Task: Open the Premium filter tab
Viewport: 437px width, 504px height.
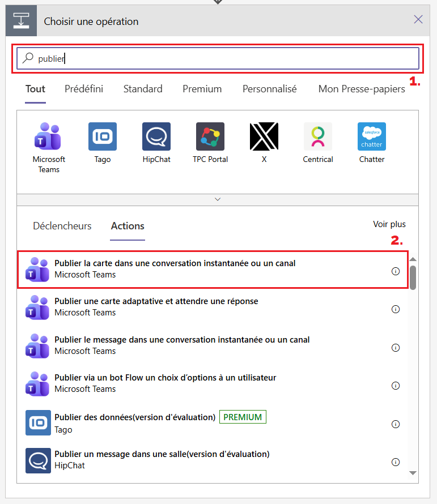Action: pyautogui.click(x=202, y=89)
